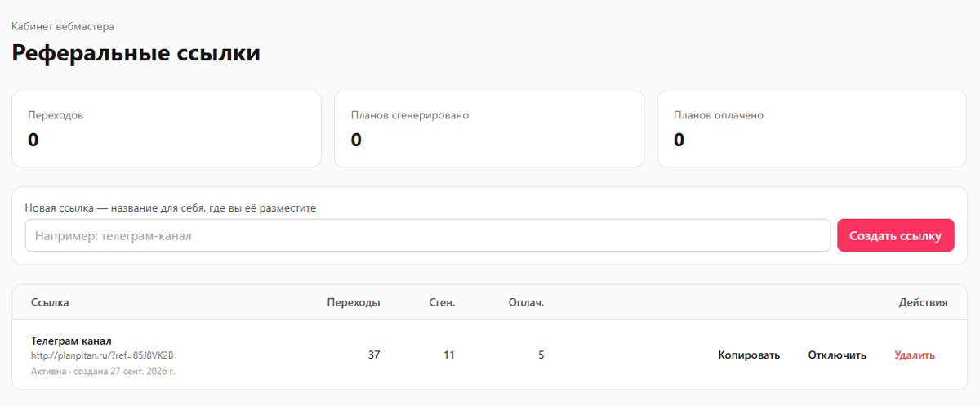Image resolution: width=980 pixels, height=406 pixels.
Task: Select the URL http://planpitan.ru/?ref=85J8VK2B
Action: click(x=102, y=355)
